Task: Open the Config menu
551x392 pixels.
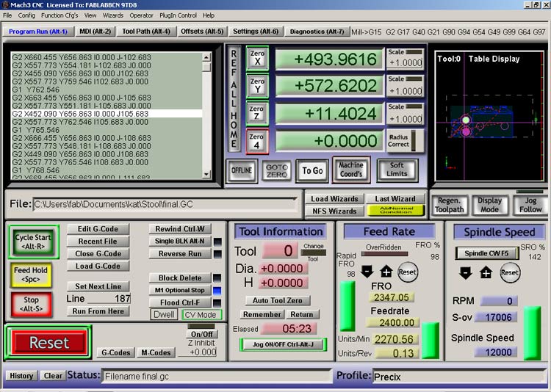Action: coord(26,15)
